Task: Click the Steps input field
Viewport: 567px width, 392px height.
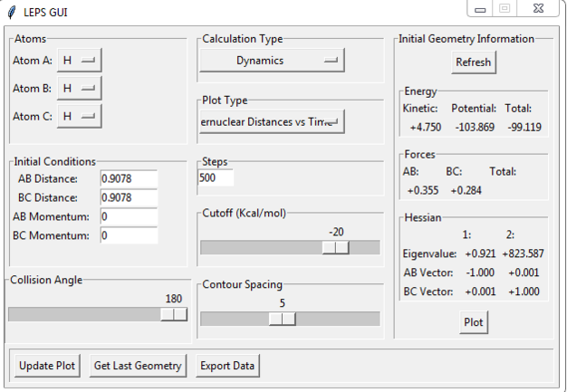Action: [x=216, y=177]
